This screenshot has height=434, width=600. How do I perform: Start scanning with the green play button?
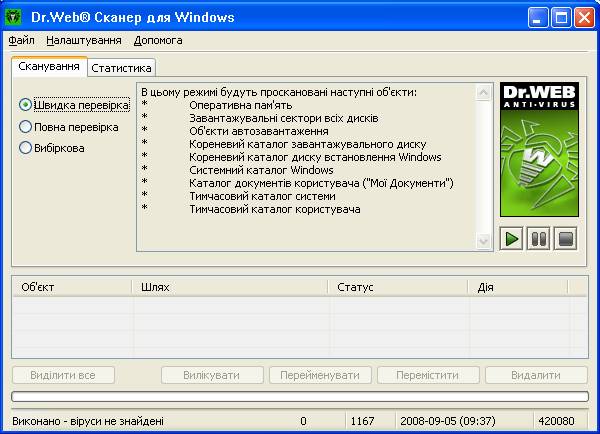pyautogui.click(x=512, y=239)
